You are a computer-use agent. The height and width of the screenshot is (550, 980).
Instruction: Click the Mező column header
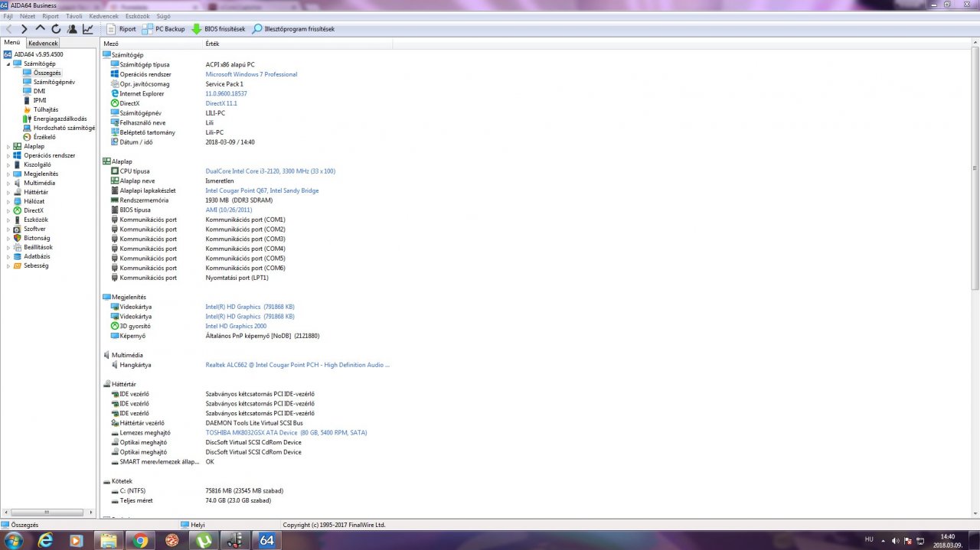(x=152, y=44)
